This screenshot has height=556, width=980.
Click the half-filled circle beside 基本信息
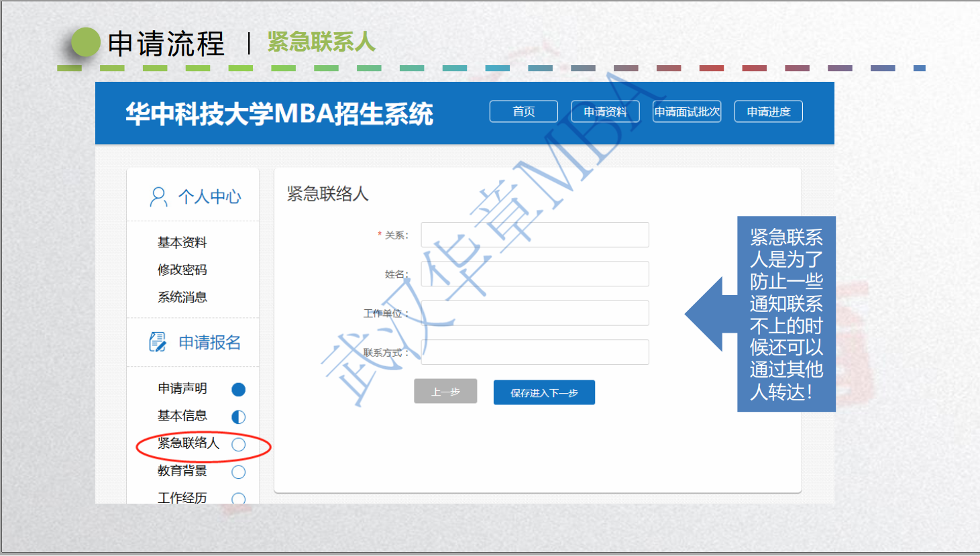[x=238, y=417]
